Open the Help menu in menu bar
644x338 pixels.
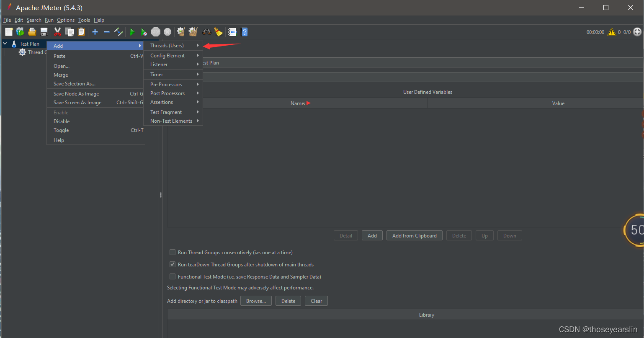(99, 20)
